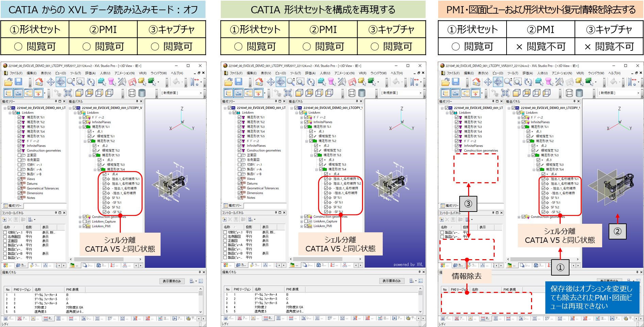Expand LinkArm_PMI node in left window structure panel
Image resolution: width=644 pixels, height=327 pixels.
click(80, 226)
